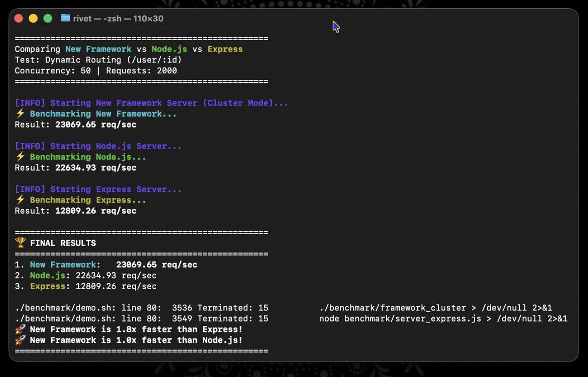The width and height of the screenshot is (588, 377).
Task: Click the rocket icon on 'faster than Express!' line
Action: 20,329
